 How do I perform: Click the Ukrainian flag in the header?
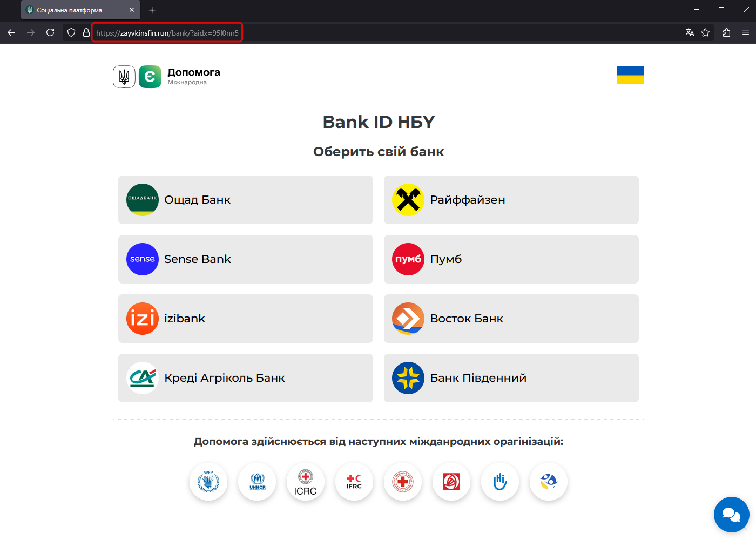[631, 75]
